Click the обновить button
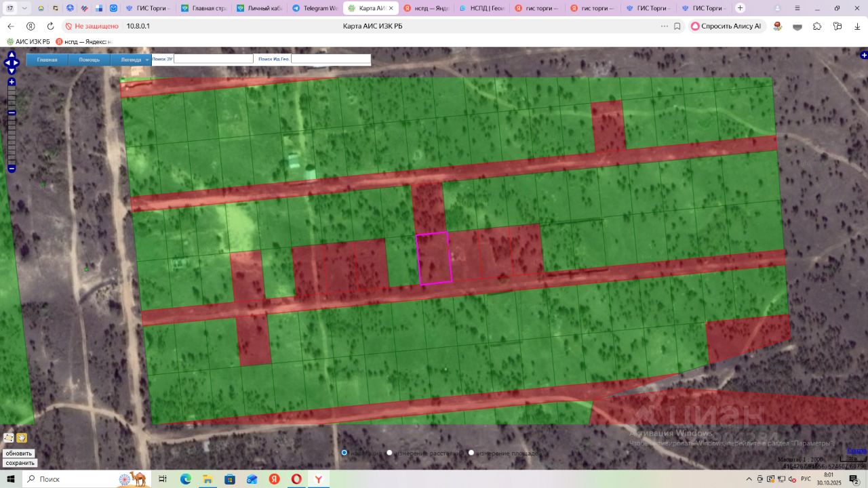Viewport: 868px width, 488px height. pos(18,453)
